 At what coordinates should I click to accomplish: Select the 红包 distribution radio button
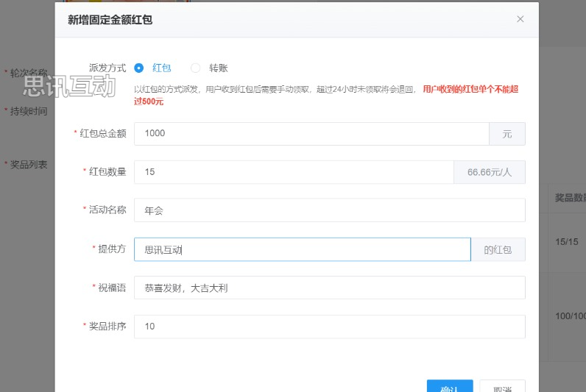139,68
